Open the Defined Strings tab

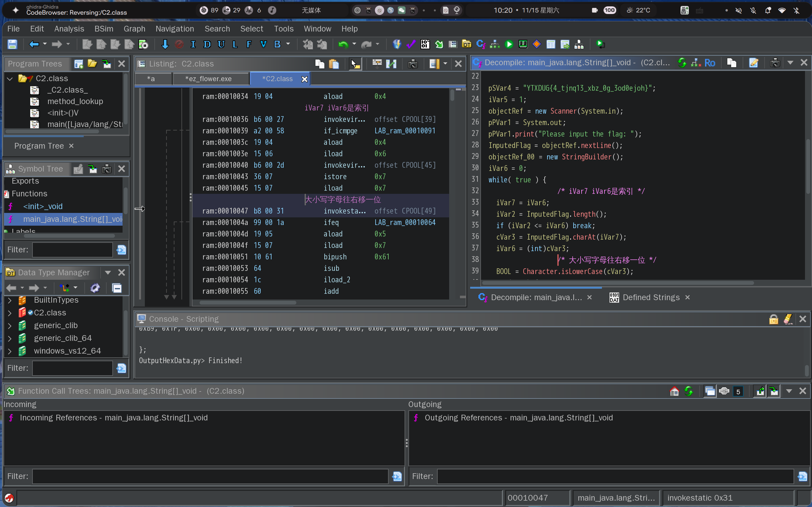point(650,298)
